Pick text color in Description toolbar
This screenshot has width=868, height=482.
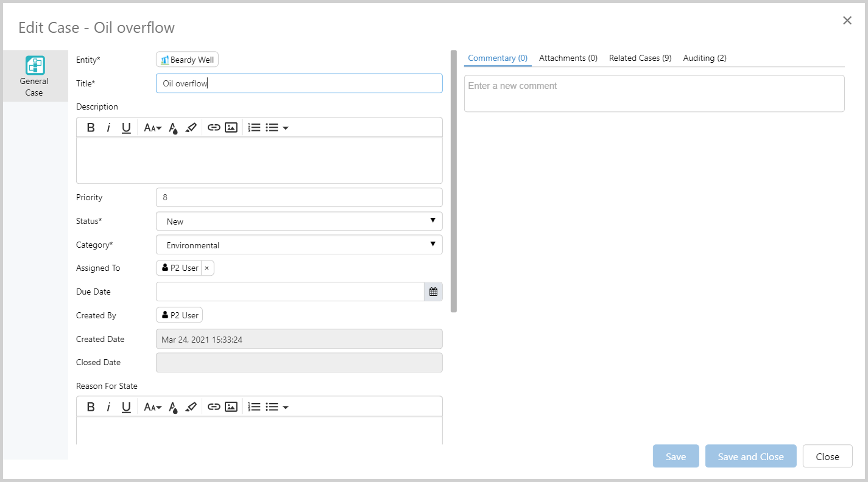pyautogui.click(x=174, y=127)
